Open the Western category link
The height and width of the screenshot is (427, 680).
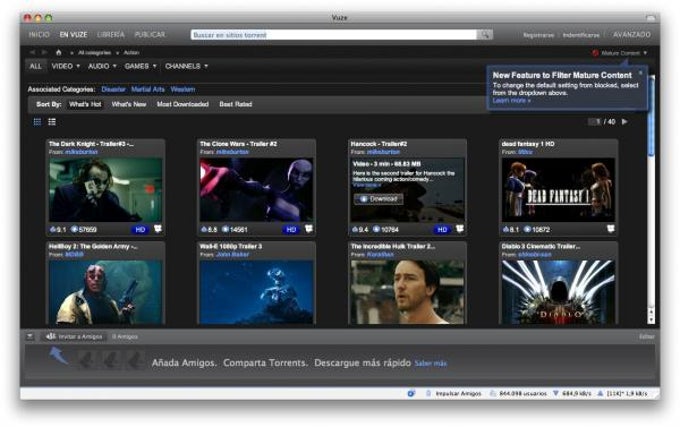tap(183, 89)
